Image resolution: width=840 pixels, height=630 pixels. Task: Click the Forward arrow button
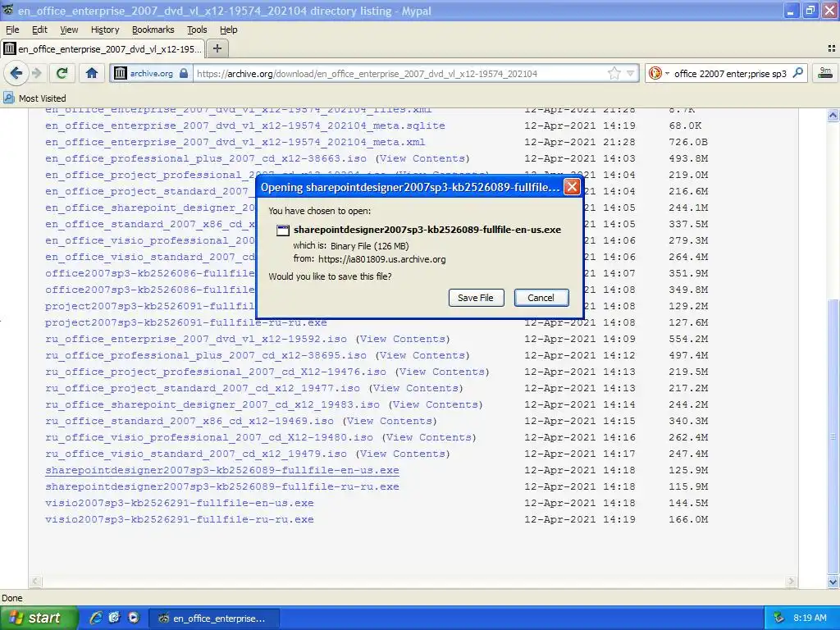point(36,73)
